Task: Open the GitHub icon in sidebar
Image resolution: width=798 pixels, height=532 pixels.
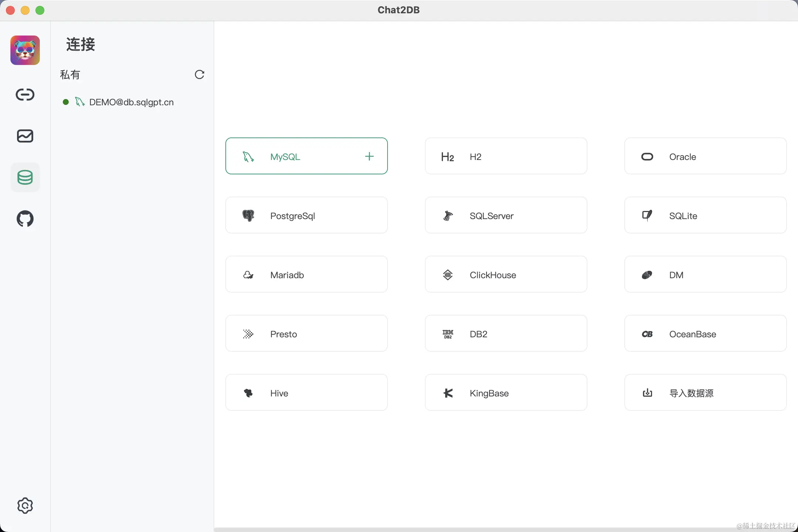Action: coord(25,219)
